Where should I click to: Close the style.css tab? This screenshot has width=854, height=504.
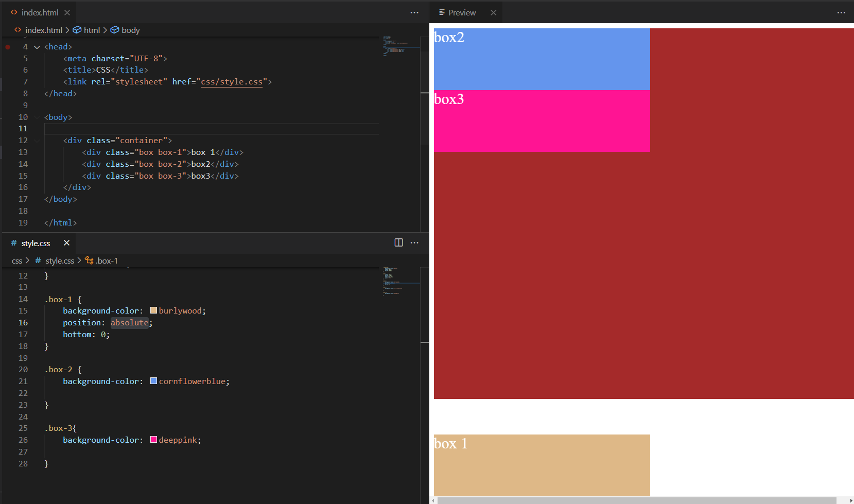66,243
